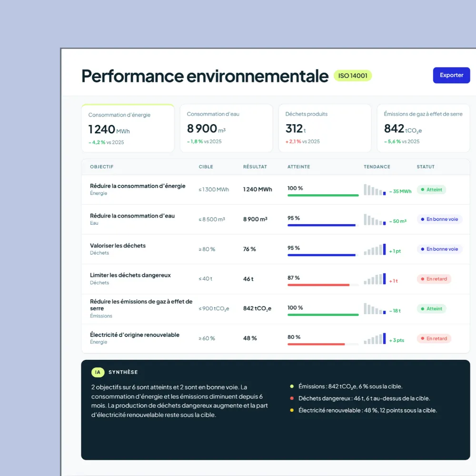Click the TENDANCE column header

(377, 167)
